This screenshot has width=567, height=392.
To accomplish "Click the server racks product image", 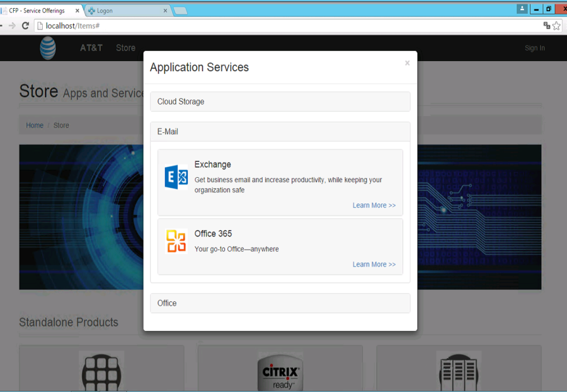I will pyautogui.click(x=459, y=371).
